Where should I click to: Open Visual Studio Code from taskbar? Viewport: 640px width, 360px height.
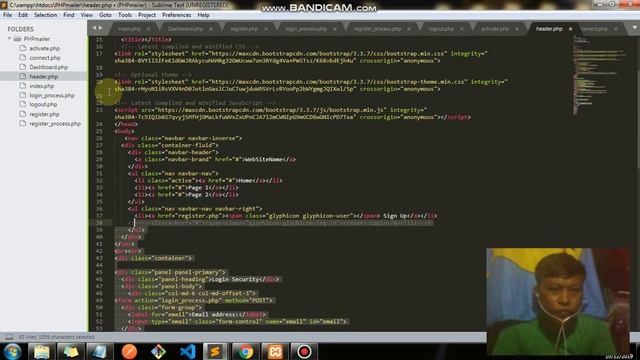point(187,351)
